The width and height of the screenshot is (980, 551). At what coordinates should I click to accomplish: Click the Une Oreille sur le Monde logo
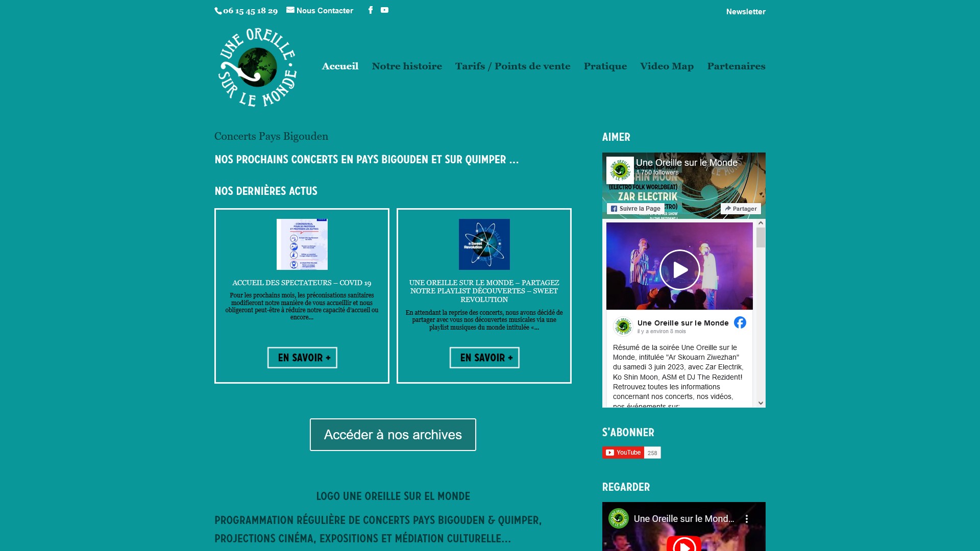click(257, 67)
